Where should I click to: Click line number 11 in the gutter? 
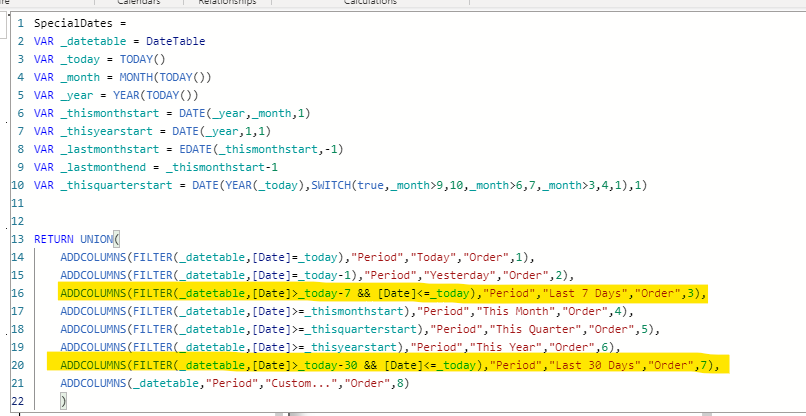[18, 203]
